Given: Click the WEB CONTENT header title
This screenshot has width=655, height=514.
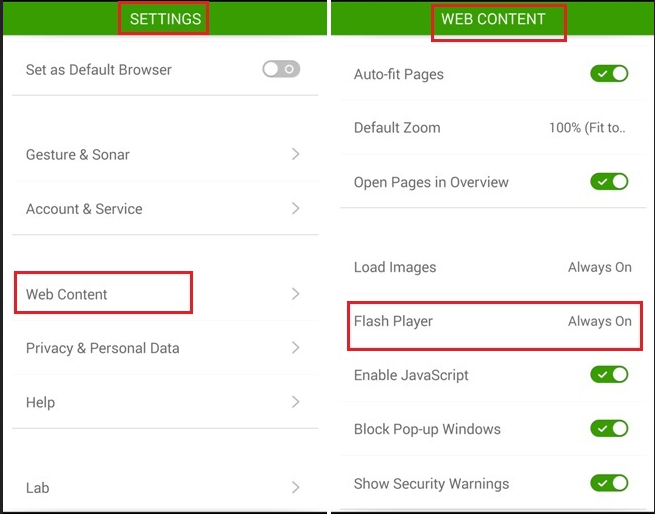Looking at the screenshot, I should point(493,19).
